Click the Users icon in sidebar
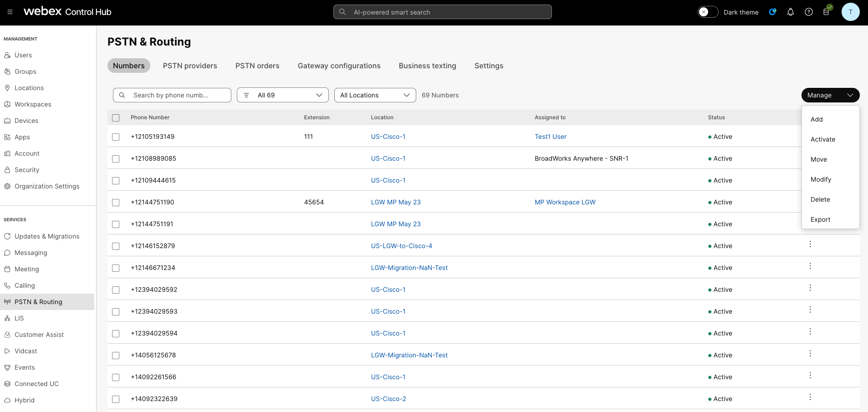Screen dimensions: 868x412 click(7, 55)
